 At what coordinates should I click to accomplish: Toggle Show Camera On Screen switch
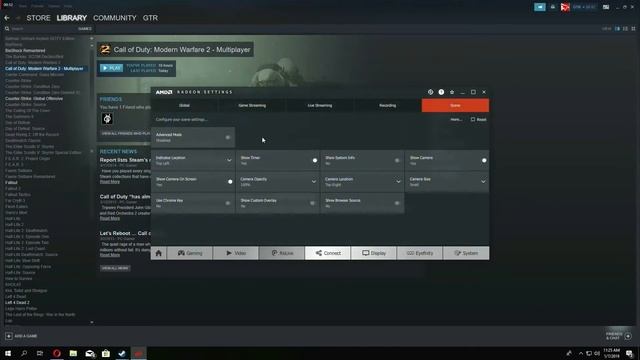[x=230, y=182]
